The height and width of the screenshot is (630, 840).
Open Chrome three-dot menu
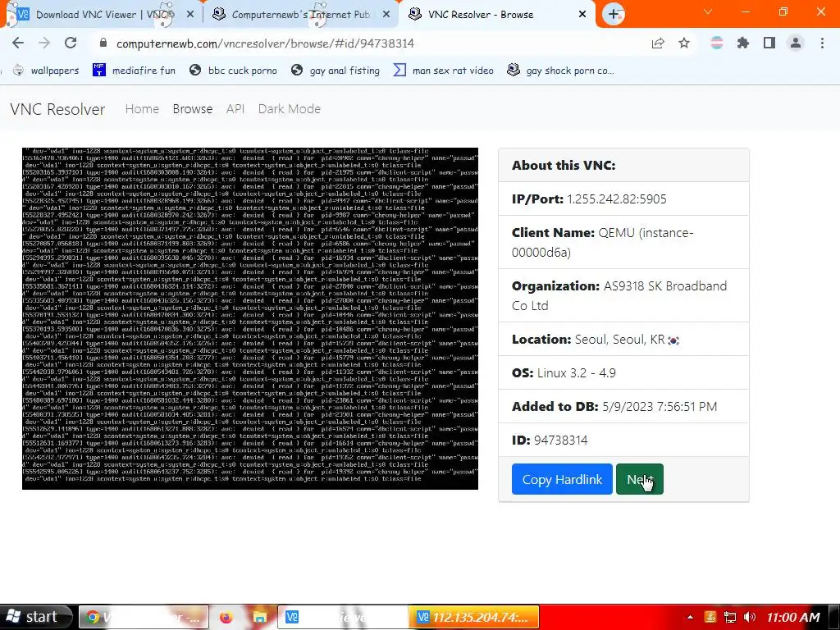pyautogui.click(x=822, y=43)
